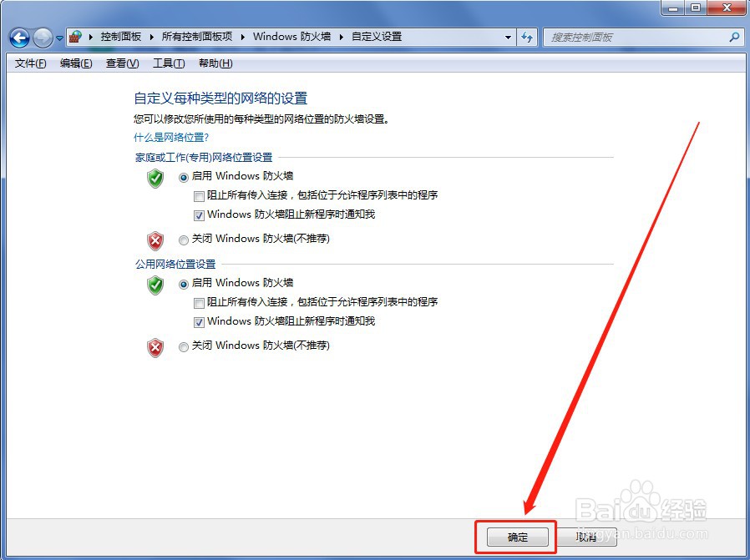Screen dimensions: 750x560
Task: Maximize the window
Action: click(x=696, y=8)
